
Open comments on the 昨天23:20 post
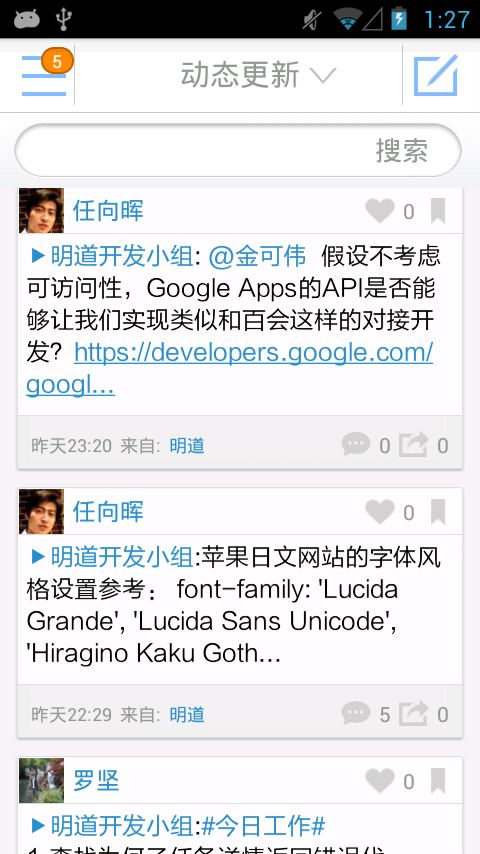[x=356, y=444]
